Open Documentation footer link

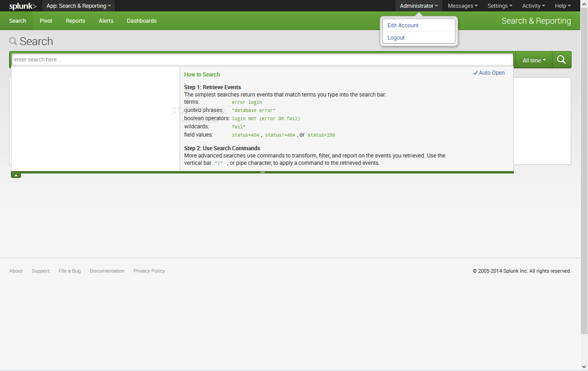(x=107, y=271)
